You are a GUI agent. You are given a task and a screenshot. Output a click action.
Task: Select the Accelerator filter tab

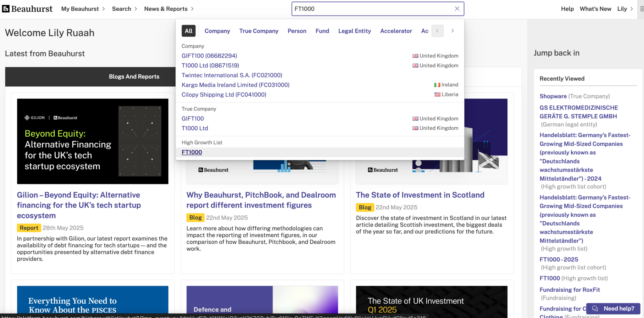tap(396, 31)
